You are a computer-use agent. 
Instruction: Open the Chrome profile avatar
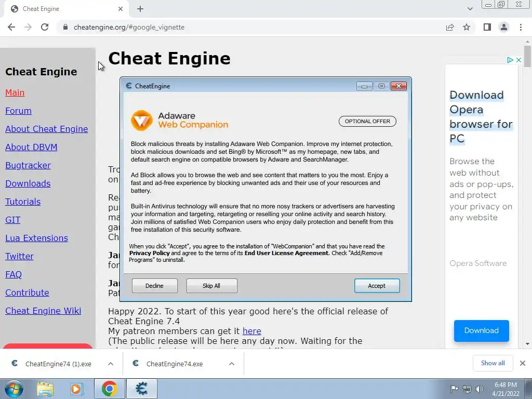[x=504, y=27]
